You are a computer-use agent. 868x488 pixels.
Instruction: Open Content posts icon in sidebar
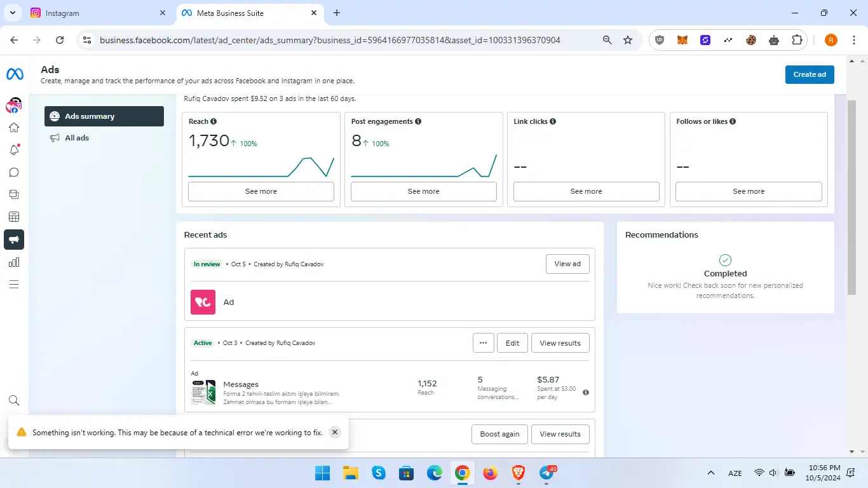[x=14, y=194]
